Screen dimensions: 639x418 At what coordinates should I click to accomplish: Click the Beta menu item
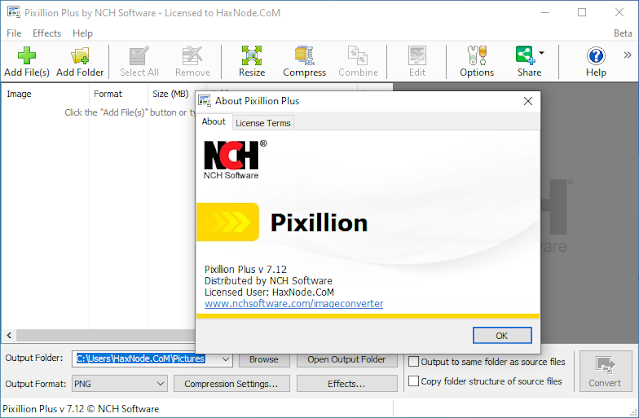pos(623,33)
